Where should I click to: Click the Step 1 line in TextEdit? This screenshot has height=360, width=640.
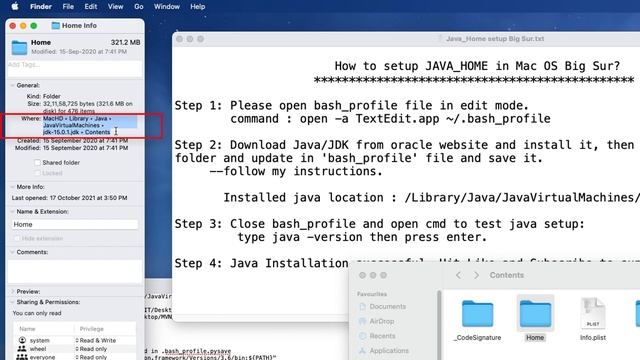(x=352, y=106)
